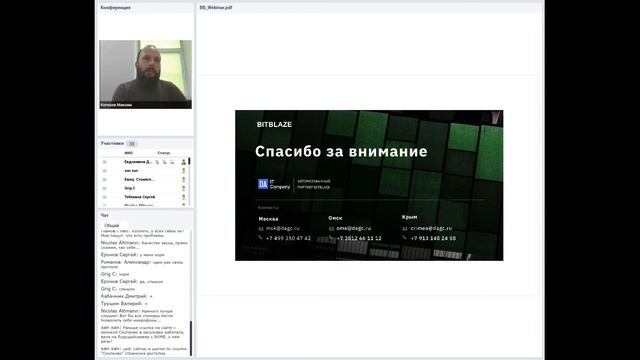Click the microphone icon in the first participant row

tap(158, 162)
